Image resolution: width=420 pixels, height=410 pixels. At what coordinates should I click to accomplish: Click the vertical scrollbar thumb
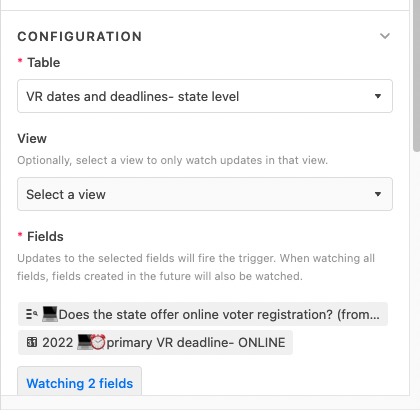click(416, 76)
